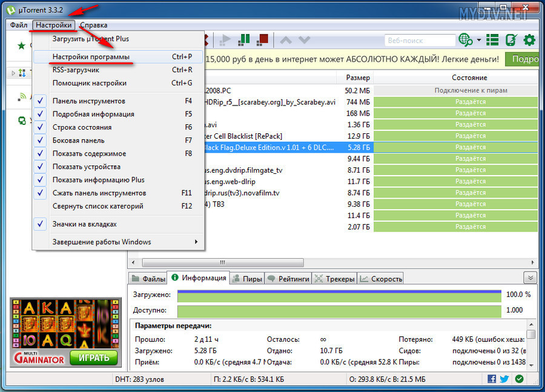Move torrent down in queue arrow

coord(304,40)
